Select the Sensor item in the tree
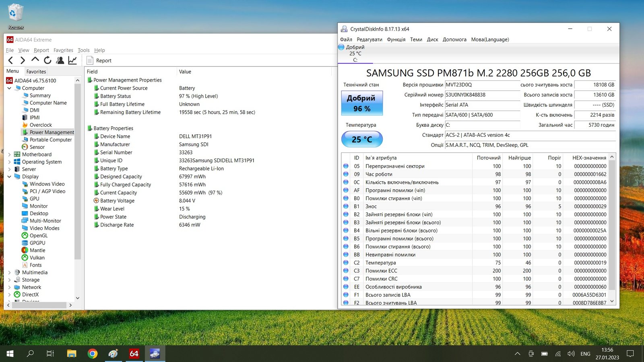The width and height of the screenshot is (644, 362). click(x=37, y=147)
